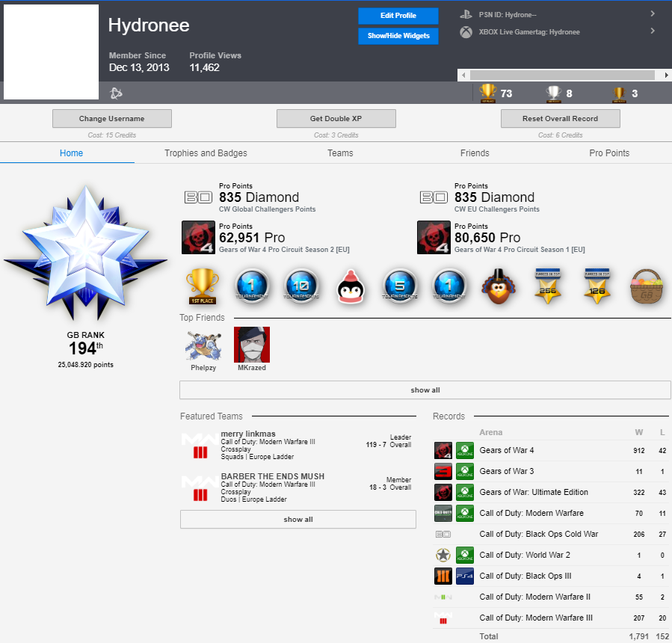The height and width of the screenshot is (643, 672).
Task: Click the scrollbar left arrow
Action: coord(463,75)
